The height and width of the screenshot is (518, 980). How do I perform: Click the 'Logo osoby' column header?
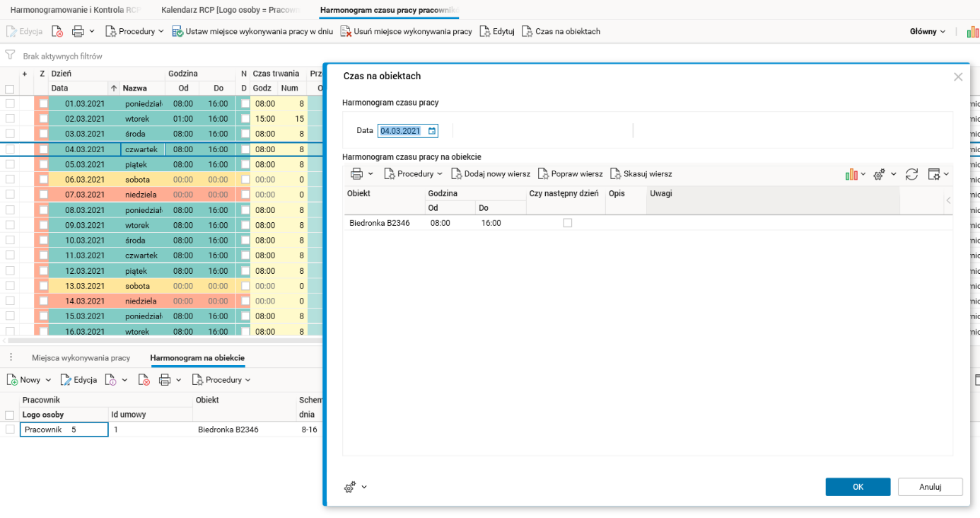click(x=64, y=415)
